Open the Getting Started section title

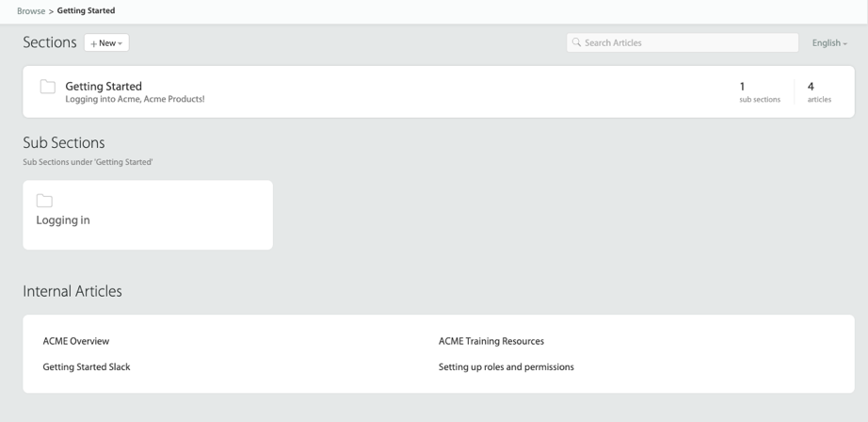click(x=104, y=87)
